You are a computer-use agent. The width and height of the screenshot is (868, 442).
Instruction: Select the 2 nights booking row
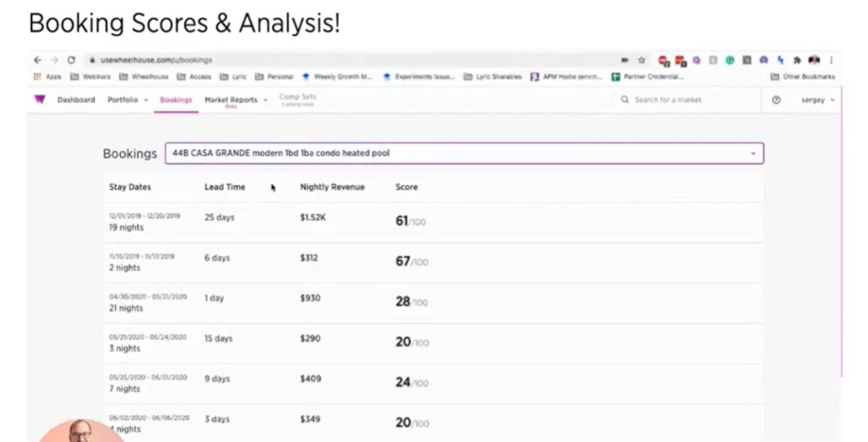[433, 262]
